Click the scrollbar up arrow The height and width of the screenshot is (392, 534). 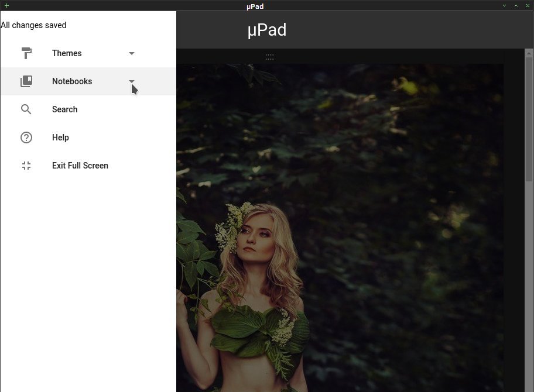529,53
